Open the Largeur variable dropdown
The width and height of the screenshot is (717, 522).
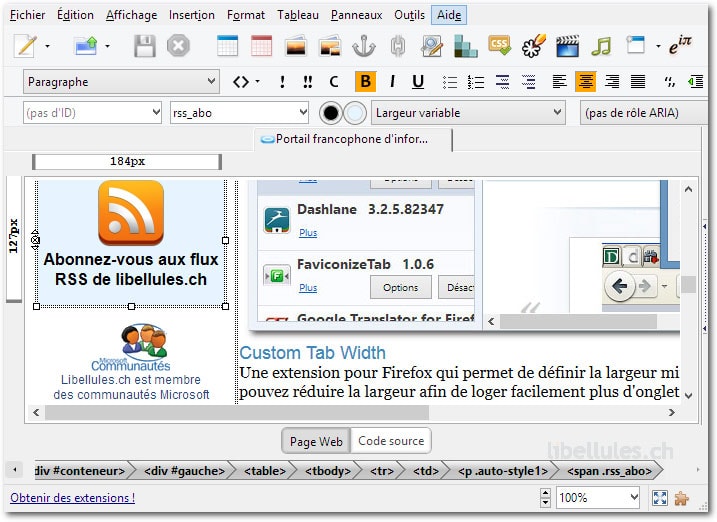(x=468, y=112)
